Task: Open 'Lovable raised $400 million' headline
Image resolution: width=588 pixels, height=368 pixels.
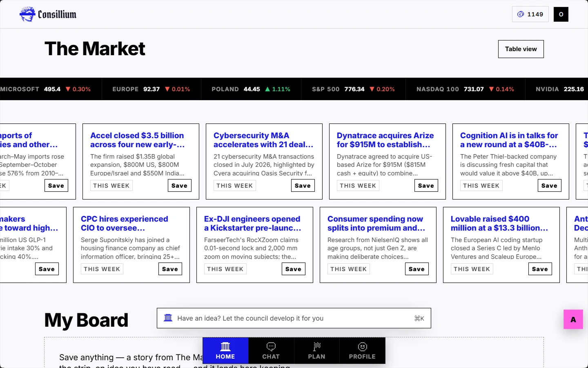Action: point(499,223)
